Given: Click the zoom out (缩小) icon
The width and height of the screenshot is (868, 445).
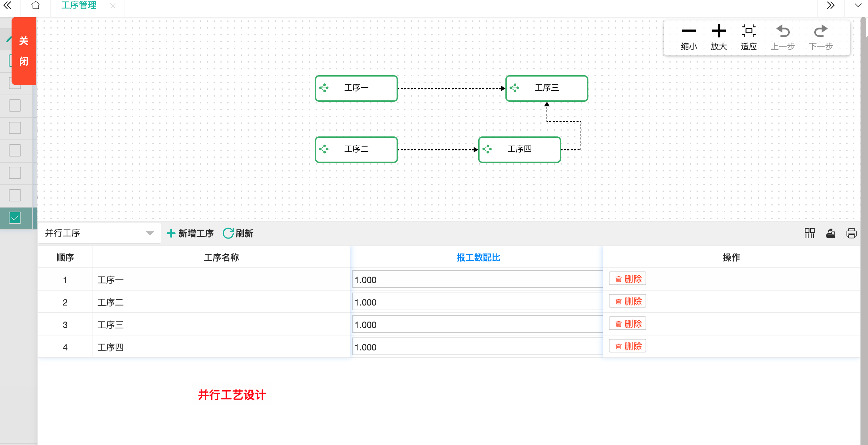Looking at the screenshot, I should [689, 31].
